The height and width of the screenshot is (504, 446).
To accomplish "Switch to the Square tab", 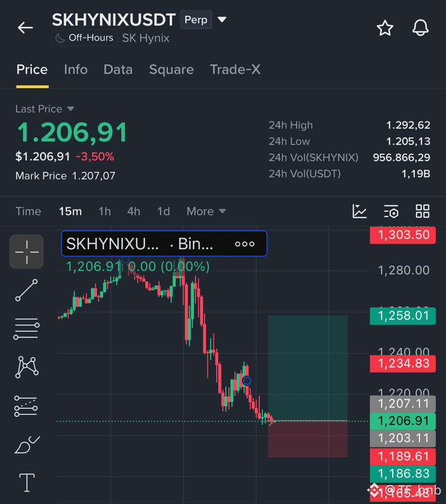I will (x=171, y=69).
